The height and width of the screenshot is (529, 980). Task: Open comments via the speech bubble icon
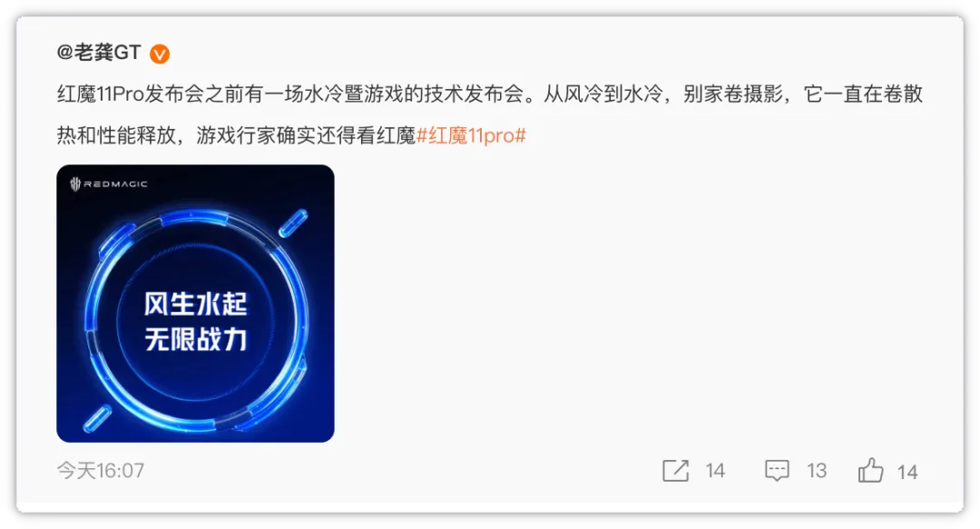pos(777,471)
